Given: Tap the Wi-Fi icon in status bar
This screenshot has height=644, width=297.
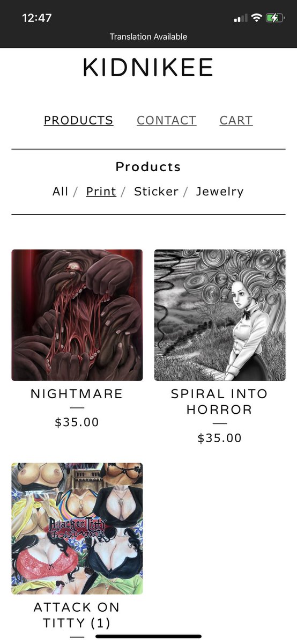Looking at the screenshot, I should [x=256, y=18].
